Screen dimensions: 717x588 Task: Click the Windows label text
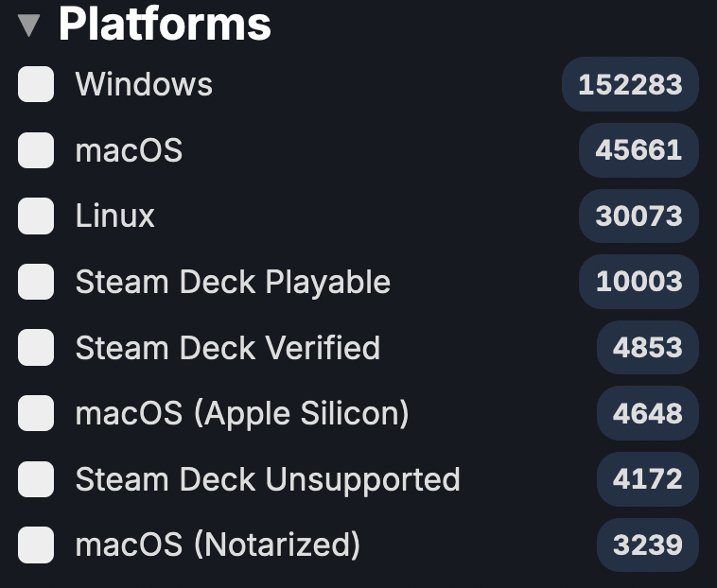144,84
